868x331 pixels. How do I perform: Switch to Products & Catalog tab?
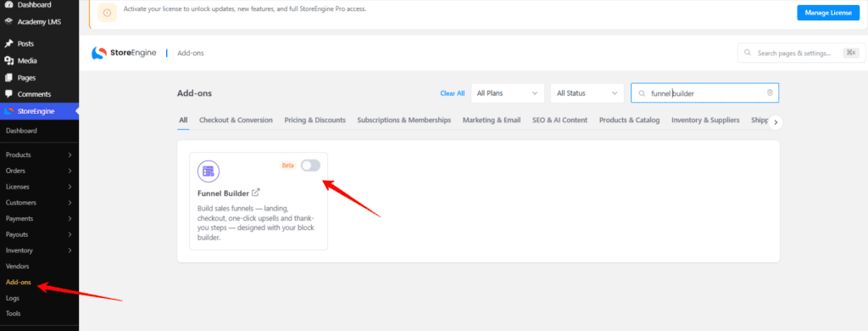click(630, 120)
